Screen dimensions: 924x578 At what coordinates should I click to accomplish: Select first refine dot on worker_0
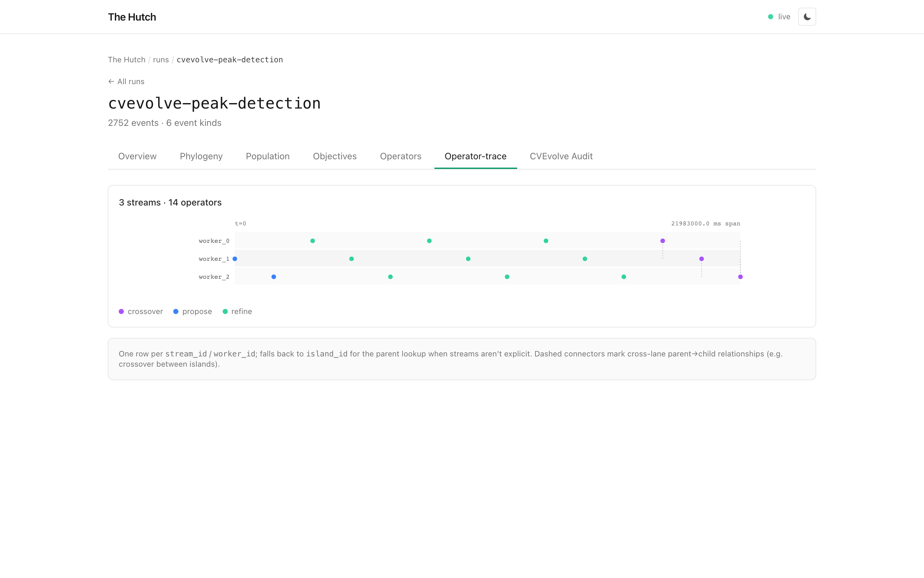(313, 241)
